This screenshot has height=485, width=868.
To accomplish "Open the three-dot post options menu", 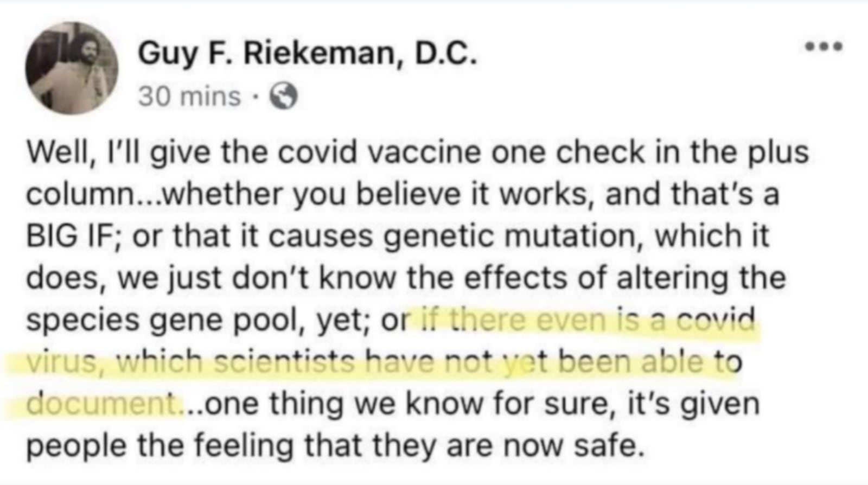I will pyautogui.click(x=824, y=47).
